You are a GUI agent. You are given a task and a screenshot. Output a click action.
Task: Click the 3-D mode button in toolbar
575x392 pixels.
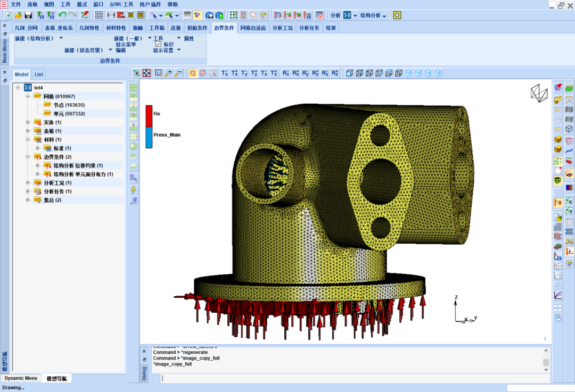point(347,15)
